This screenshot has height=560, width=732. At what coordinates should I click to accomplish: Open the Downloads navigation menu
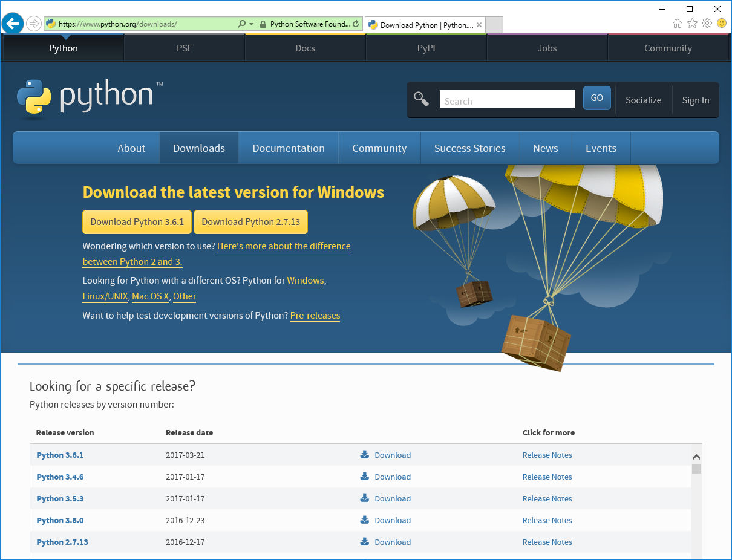pos(198,148)
